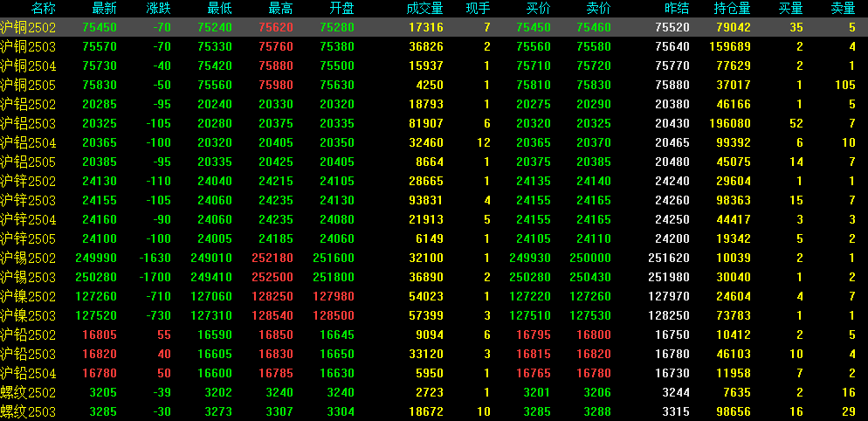Click latest price 75570 of 沪铜2503
Viewport: 868px width, 421px height.
point(100,47)
